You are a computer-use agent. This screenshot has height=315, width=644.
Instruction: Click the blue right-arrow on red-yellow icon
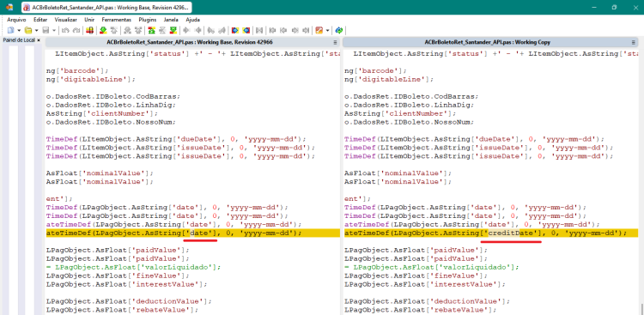(235, 30)
